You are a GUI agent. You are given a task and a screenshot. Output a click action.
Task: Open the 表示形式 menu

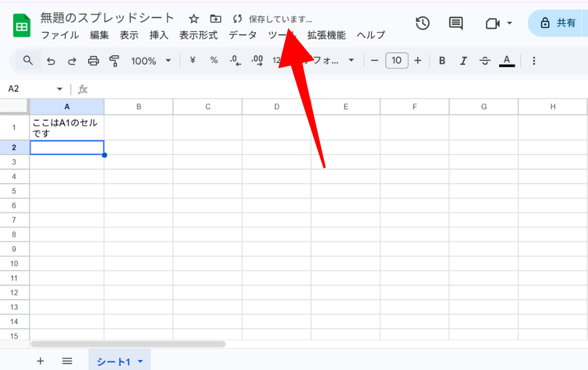(x=198, y=35)
